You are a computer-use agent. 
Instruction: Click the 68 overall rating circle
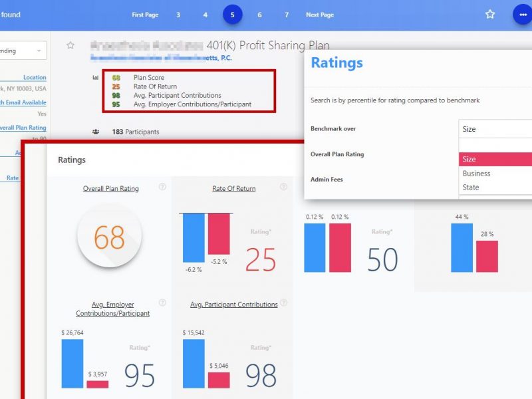point(109,237)
